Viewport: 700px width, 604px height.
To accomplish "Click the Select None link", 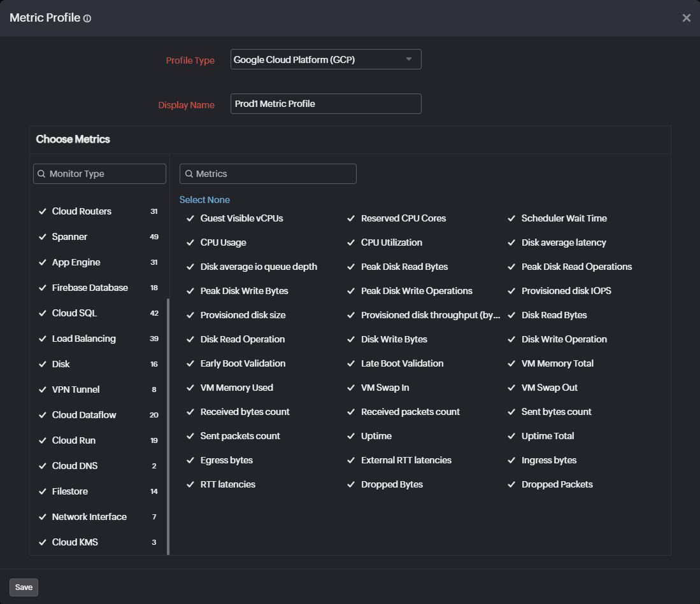I will pos(204,199).
